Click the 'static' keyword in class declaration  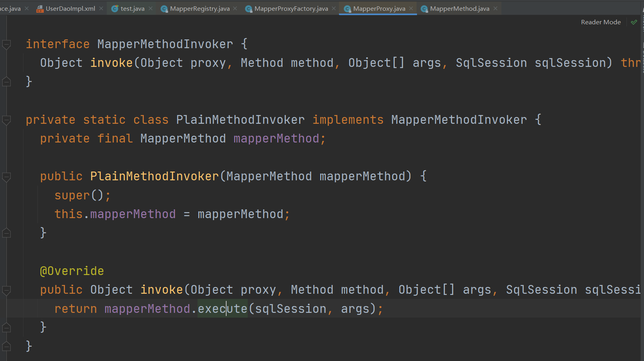pos(104,120)
